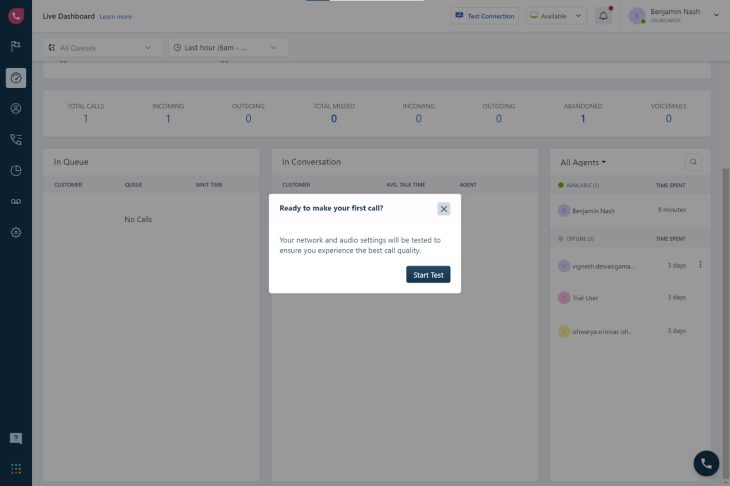The image size is (730, 486).
Task: Click the Test Connection button
Action: pos(484,16)
